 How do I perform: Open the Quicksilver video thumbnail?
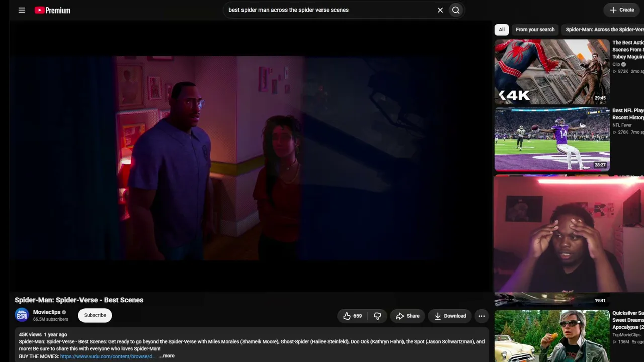[x=552, y=336]
